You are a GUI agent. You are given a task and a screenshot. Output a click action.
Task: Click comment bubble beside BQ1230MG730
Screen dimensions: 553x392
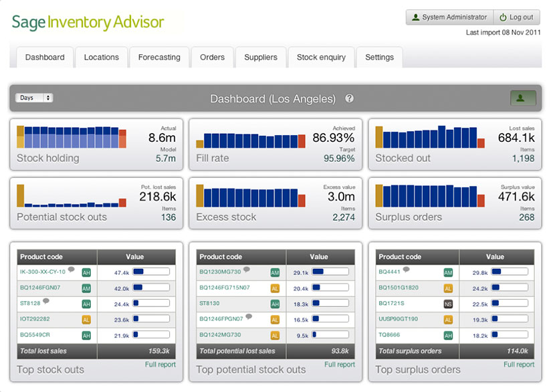click(247, 270)
